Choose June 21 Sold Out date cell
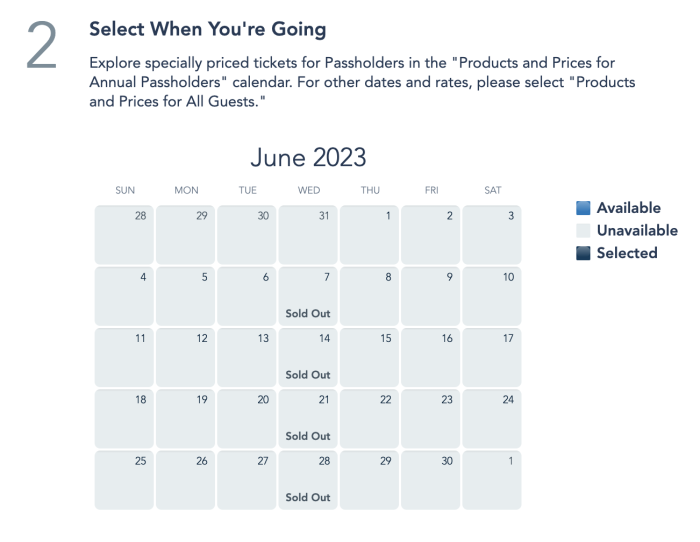Image resolution: width=700 pixels, height=542 pixels. tap(308, 418)
